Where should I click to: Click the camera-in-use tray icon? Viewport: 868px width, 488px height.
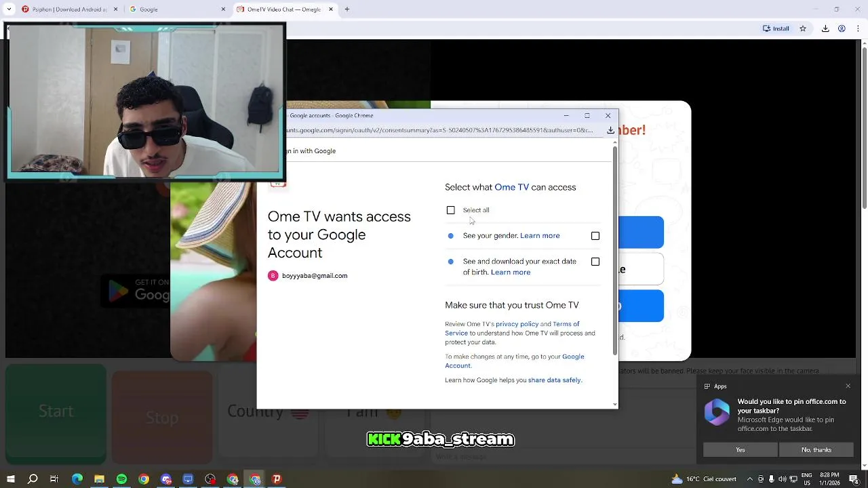coord(759,479)
